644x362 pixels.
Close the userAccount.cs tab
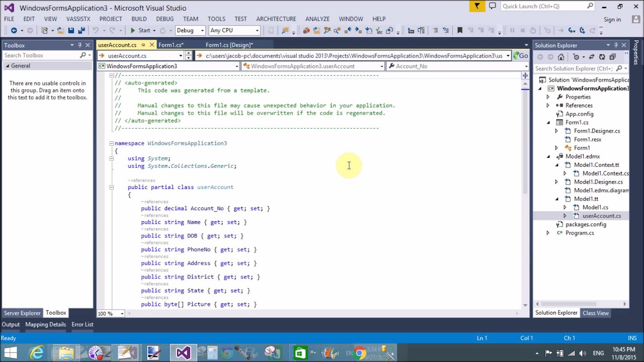(152, 45)
